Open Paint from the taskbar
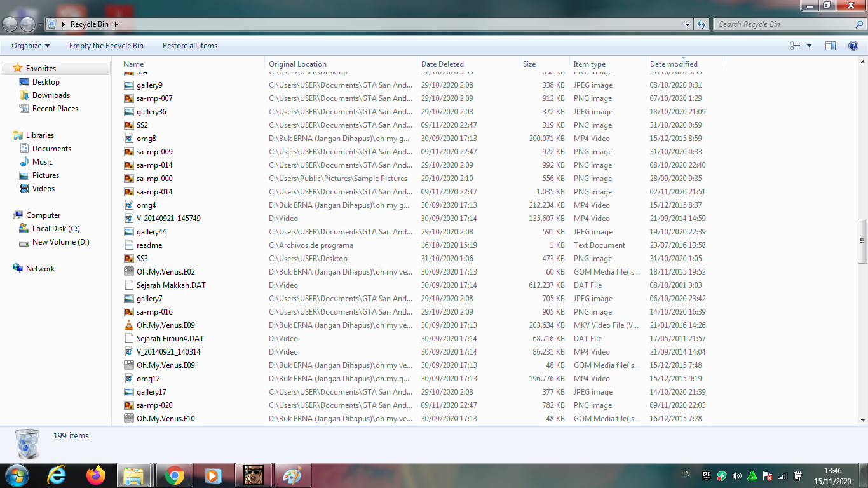 (292, 475)
